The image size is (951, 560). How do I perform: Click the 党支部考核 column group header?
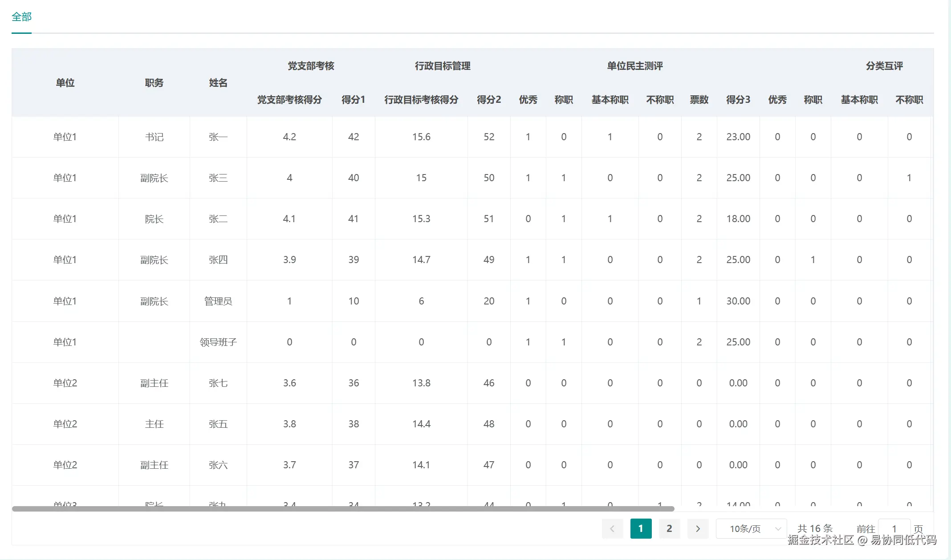coord(311,66)
